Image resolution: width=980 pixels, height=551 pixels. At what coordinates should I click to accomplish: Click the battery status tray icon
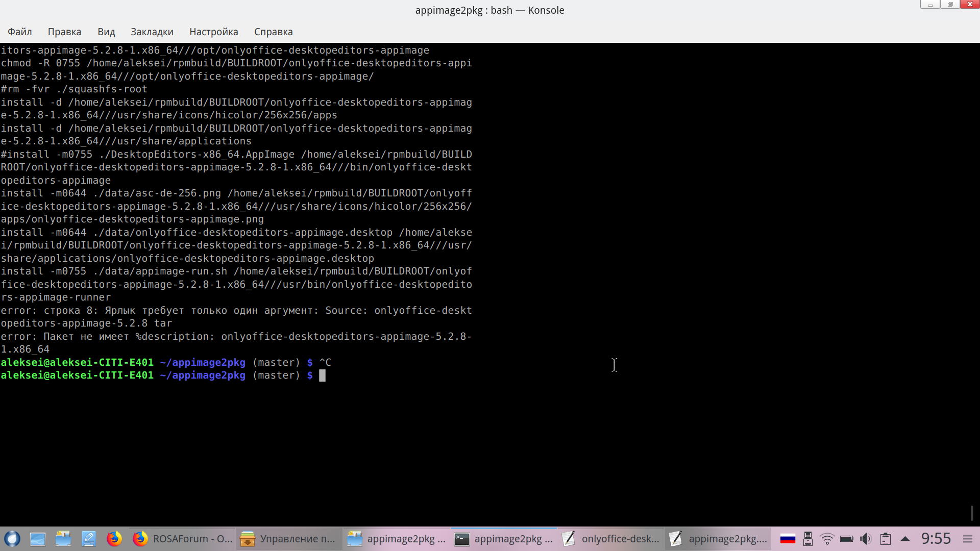tap(846, 539)
